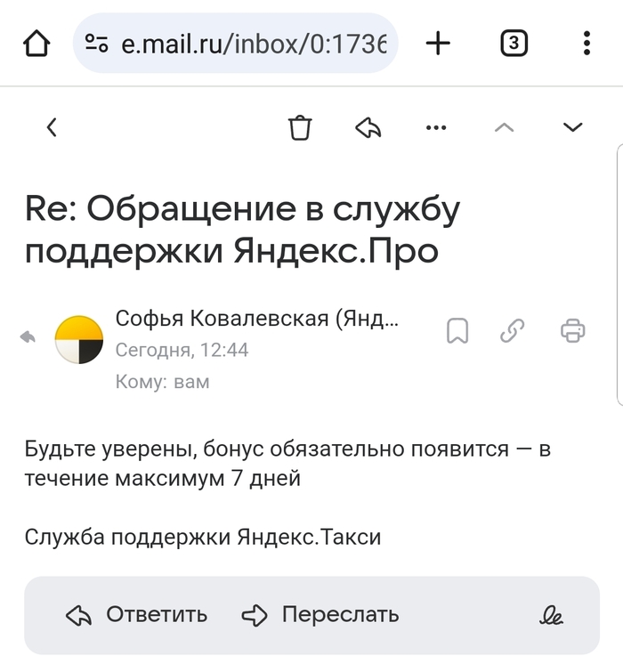The height and width of the screenshot is (672, 623).
Task: Open sender name Софья Ковалевская
Action: 257,319
